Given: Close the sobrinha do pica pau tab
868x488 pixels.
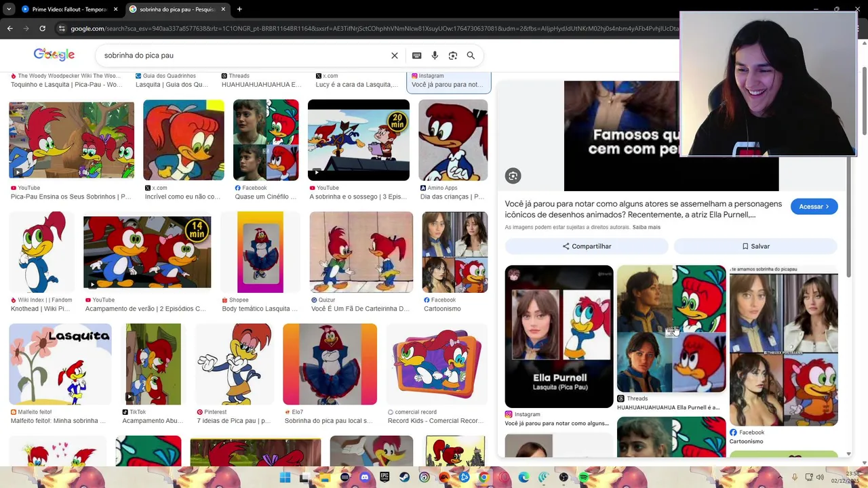Looking at the screenshot, I should tap(223, 9).
